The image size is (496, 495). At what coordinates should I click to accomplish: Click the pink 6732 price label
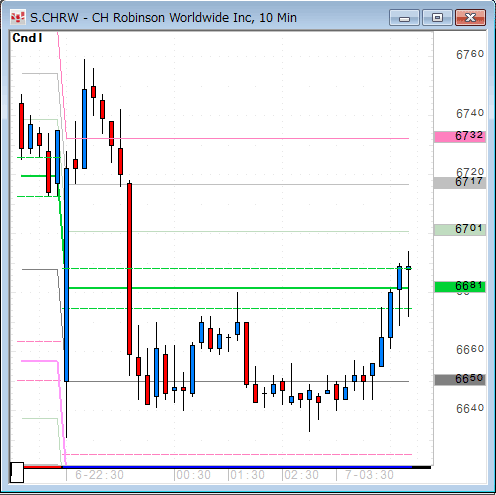(x=460, y=136)
